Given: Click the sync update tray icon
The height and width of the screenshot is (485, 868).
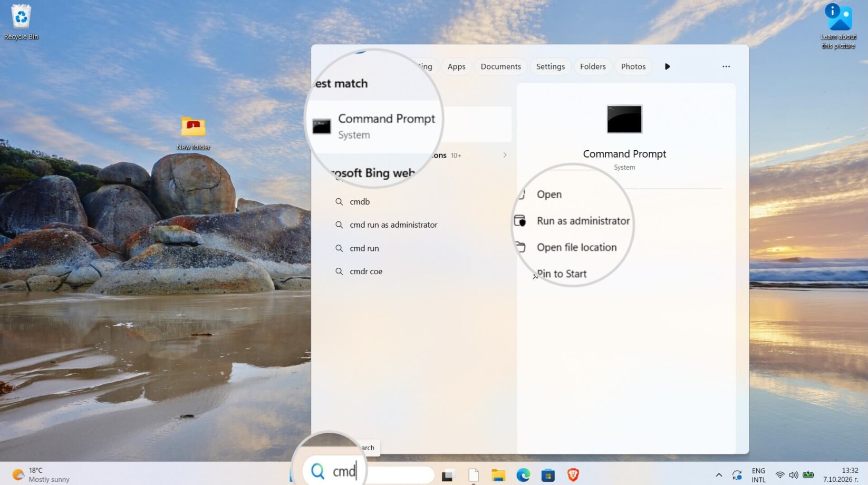Looking at the screenshot, I should point(737,475).
